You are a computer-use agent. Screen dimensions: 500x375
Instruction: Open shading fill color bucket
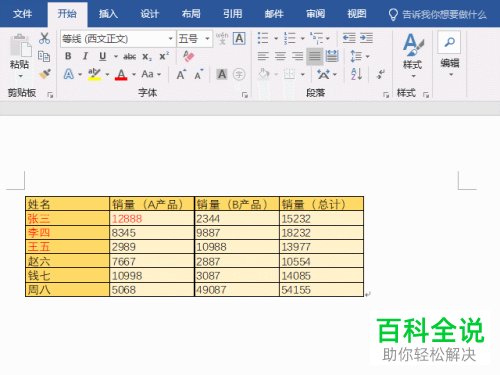[x=264, y=74]
